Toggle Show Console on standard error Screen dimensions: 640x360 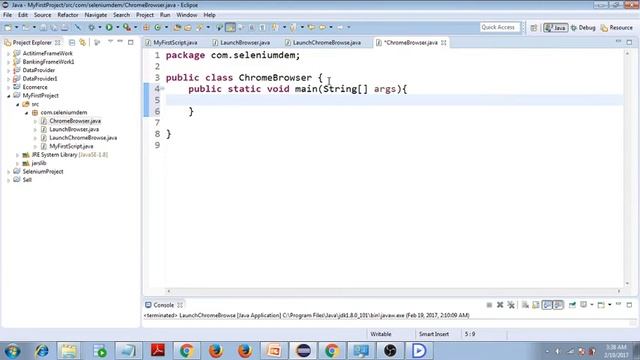click(x=558, y=305)
